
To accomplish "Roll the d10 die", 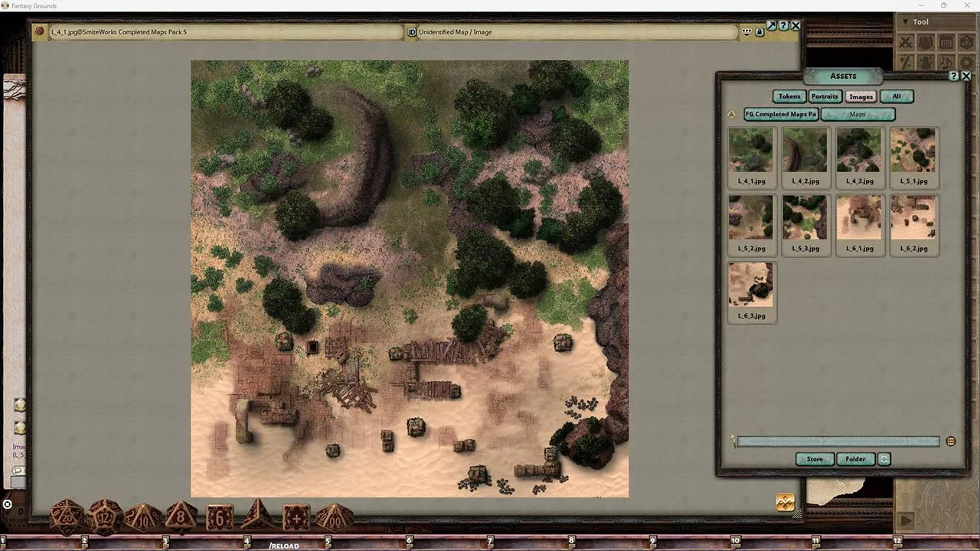I will click(x=143, y=517).
